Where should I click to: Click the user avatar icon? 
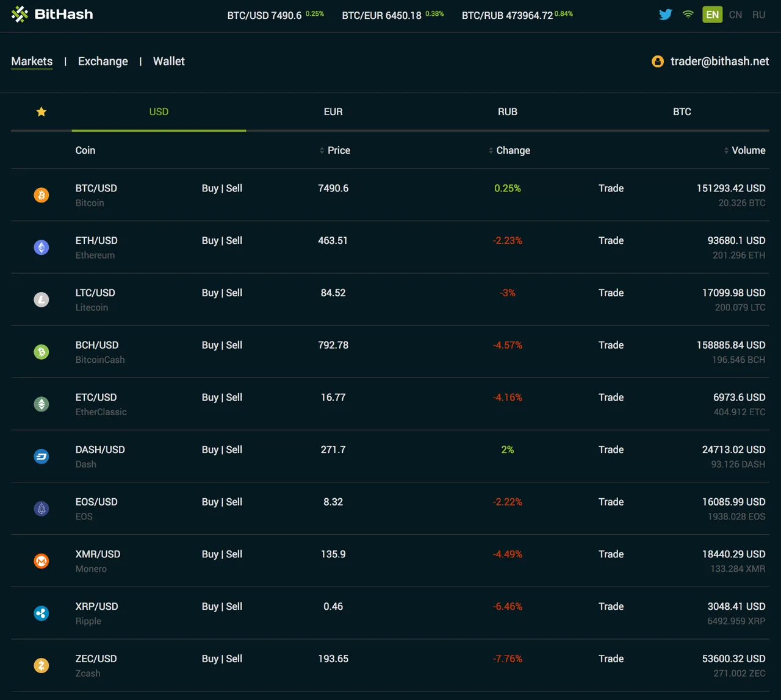click(x=658, y=61)
